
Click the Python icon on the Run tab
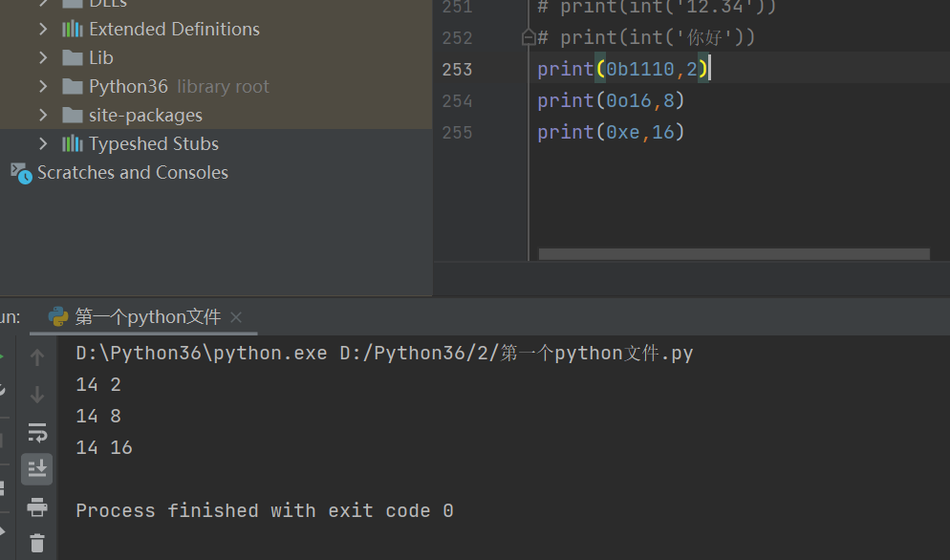(58, 316)
